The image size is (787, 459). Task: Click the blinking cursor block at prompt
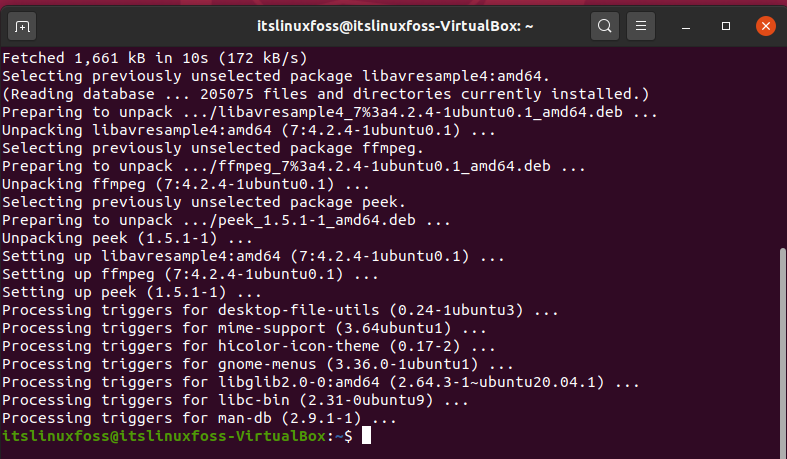point(366,435)
